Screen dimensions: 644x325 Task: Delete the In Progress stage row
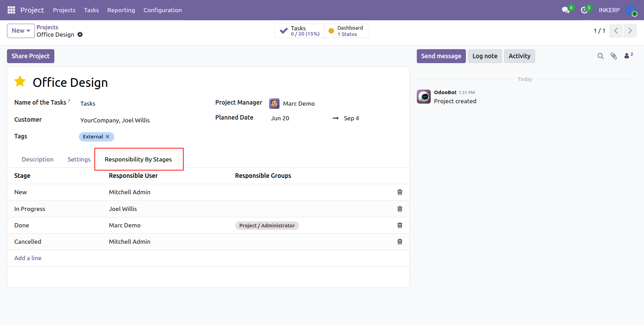pyautogui.click(x=400, y=209)
